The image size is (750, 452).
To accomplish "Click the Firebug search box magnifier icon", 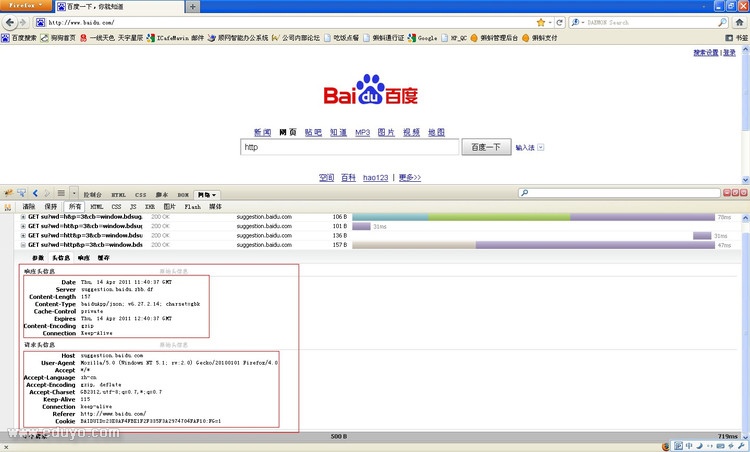I will [x=524, y=193].
